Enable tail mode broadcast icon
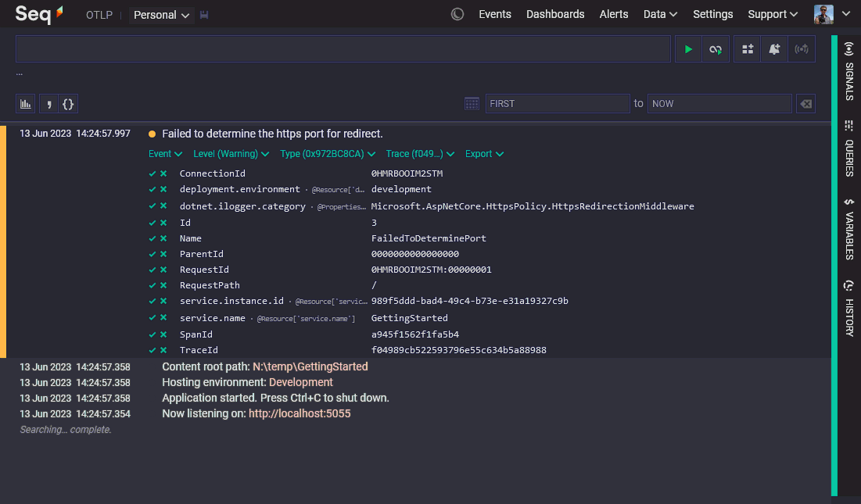This screenshot has width=861, height=504. pyautogui.click(x=802, y=49)
